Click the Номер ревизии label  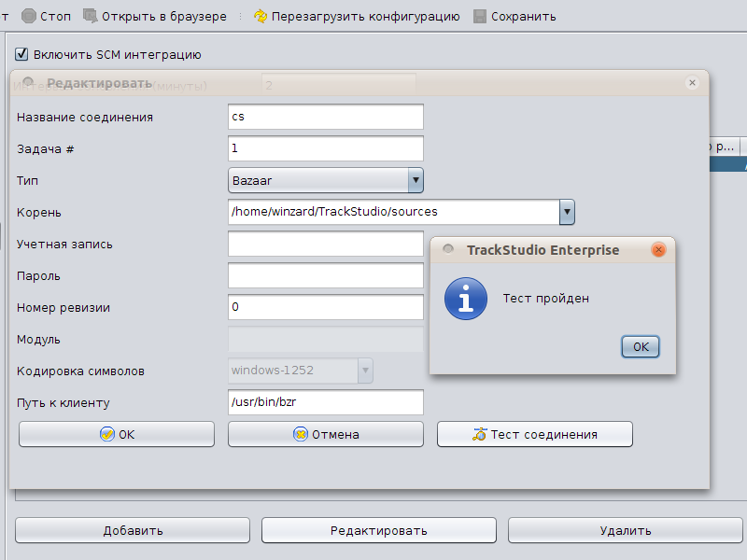point(63,308)
